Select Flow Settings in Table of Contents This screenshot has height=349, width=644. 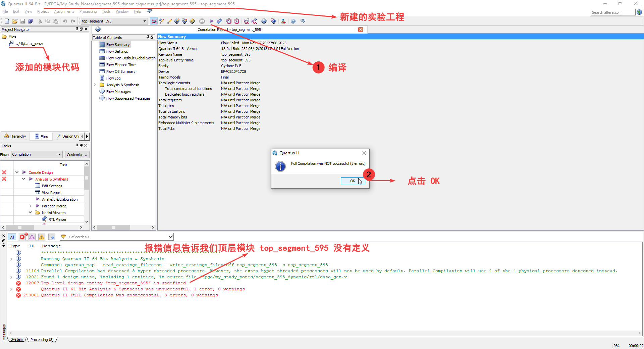pyautogui.click(x=117, y=51)
